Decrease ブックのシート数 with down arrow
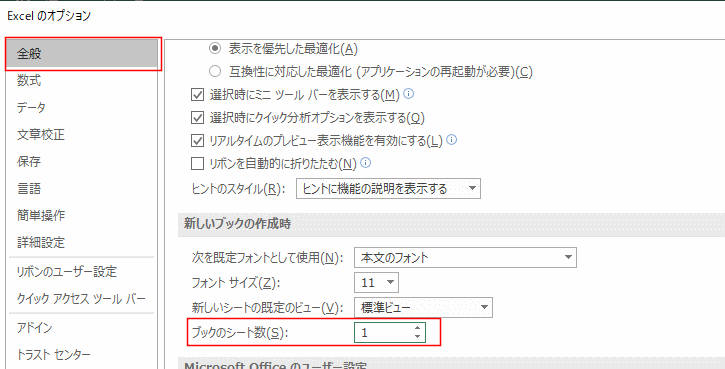725x369 pixels. coord(418,338)
